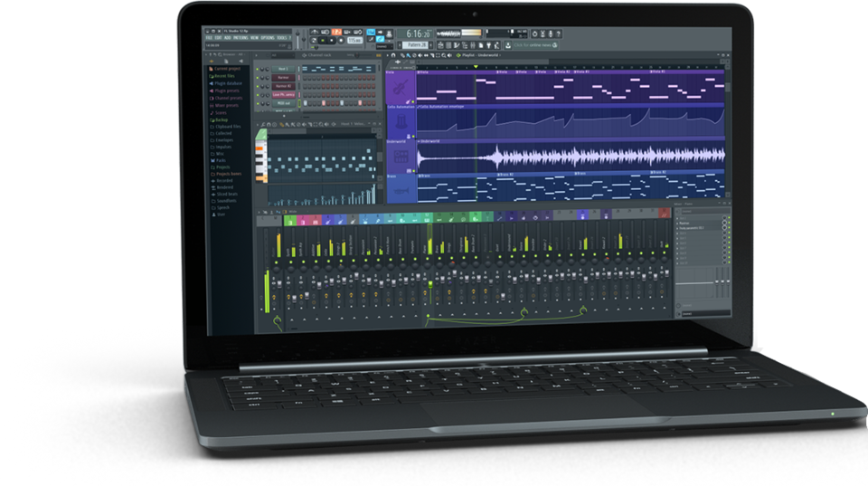Adjust the channel rack swing knob

357,55
